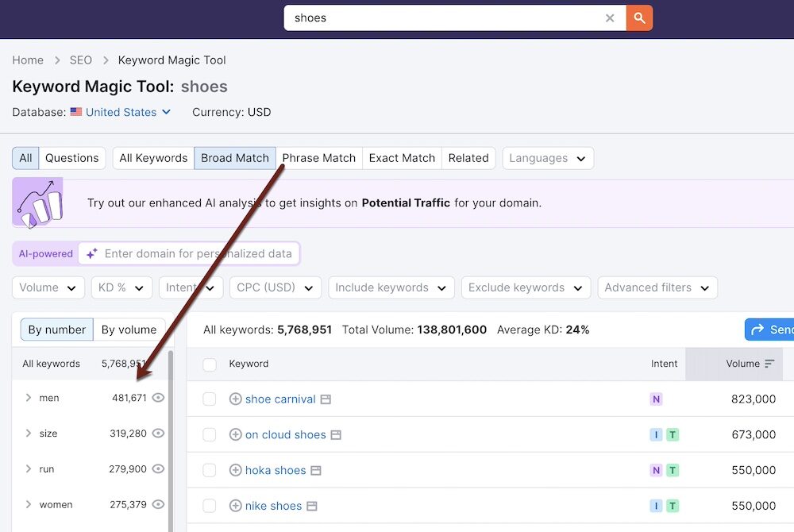This screenshot has height=532, width=794.
Task: Open the Advanced filters dropdown
Action: (657, 287)
